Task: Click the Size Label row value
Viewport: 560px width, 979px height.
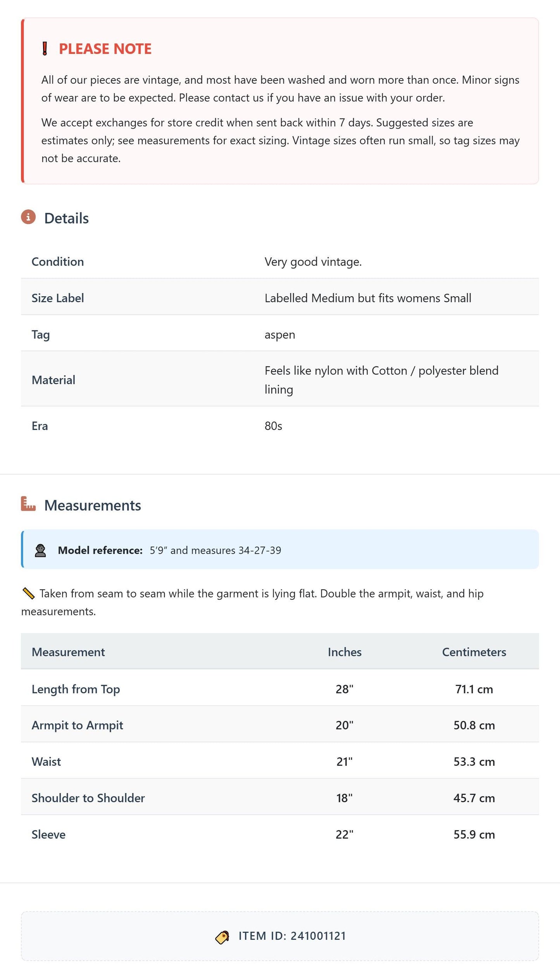Action: (368, 298)
